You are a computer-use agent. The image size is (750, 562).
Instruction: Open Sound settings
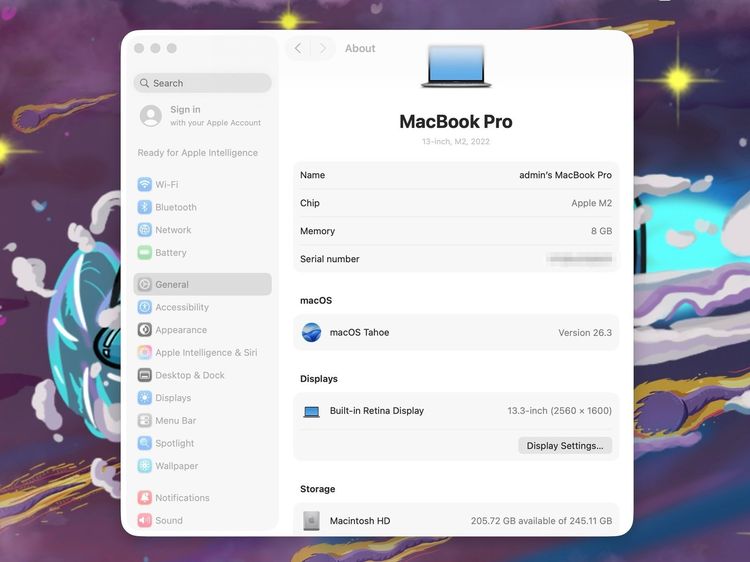point(203,520)
